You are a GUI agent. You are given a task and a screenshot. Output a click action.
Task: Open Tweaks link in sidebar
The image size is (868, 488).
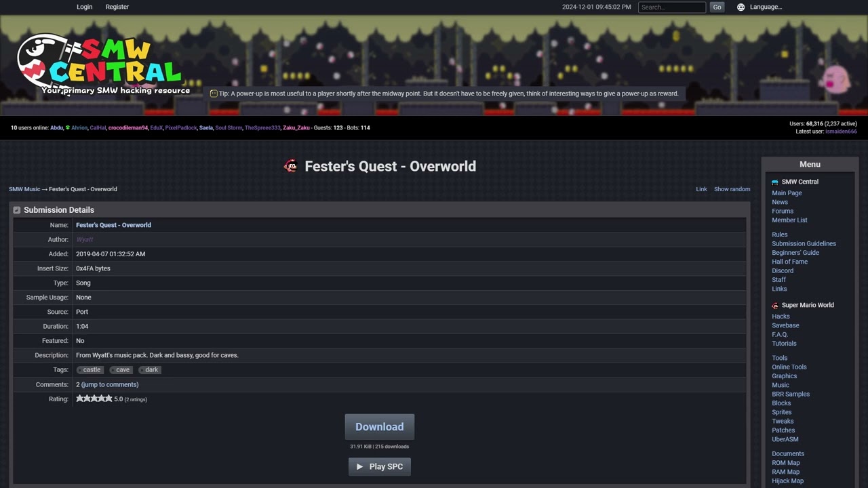coord(783,421)
